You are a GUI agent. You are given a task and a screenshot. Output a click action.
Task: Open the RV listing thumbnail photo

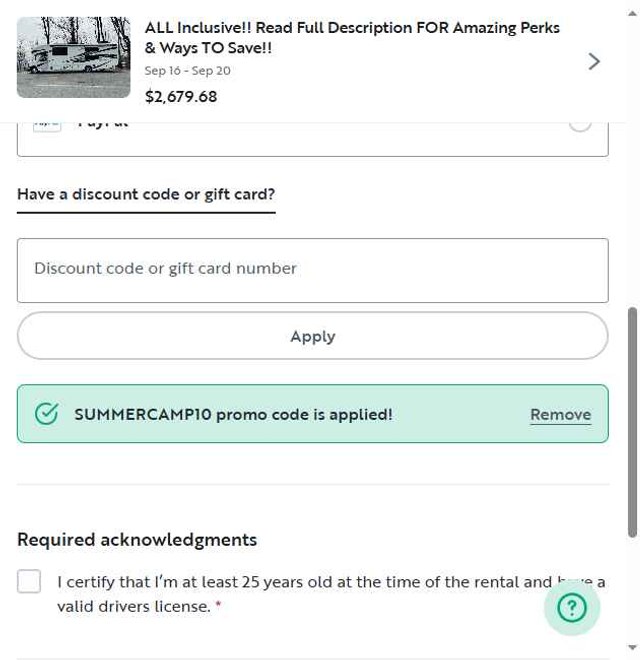[x=74, y=57]
